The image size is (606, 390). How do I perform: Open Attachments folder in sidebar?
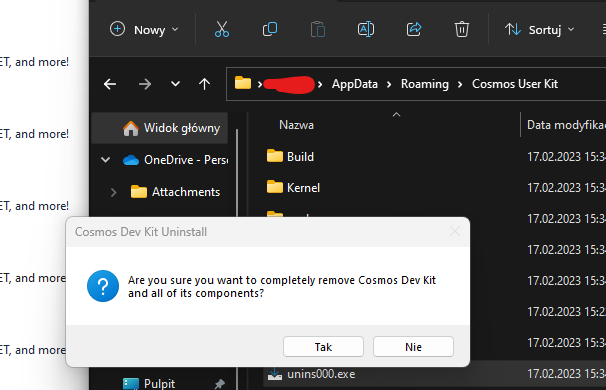click(x=175, y=192)
